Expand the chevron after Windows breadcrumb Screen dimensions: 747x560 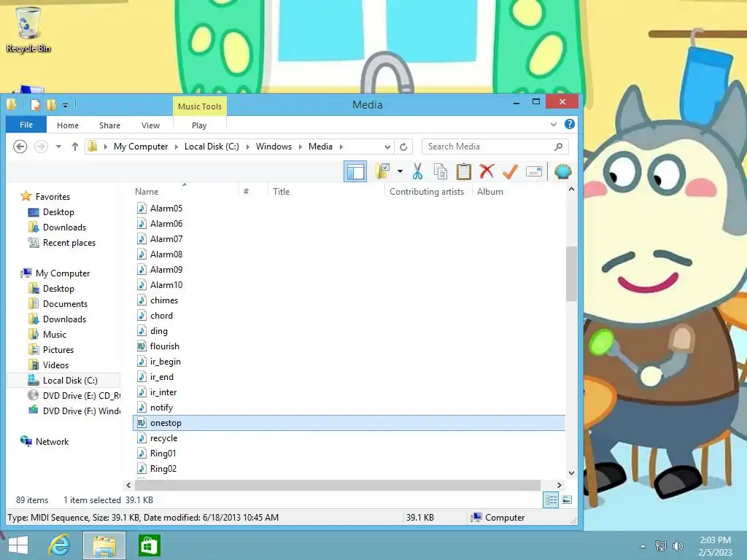[x=300, y=147]
